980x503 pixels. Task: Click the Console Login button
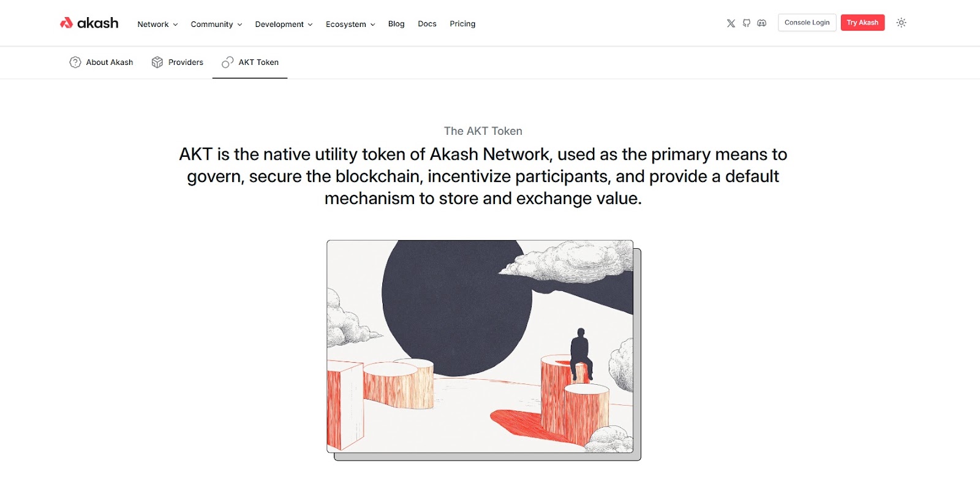(807, 23)
